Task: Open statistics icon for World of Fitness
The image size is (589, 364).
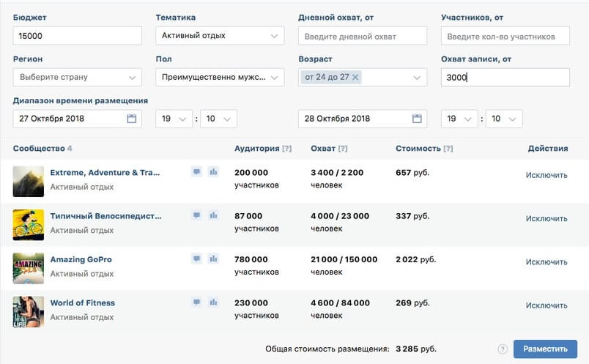Action: coord(213,302)
